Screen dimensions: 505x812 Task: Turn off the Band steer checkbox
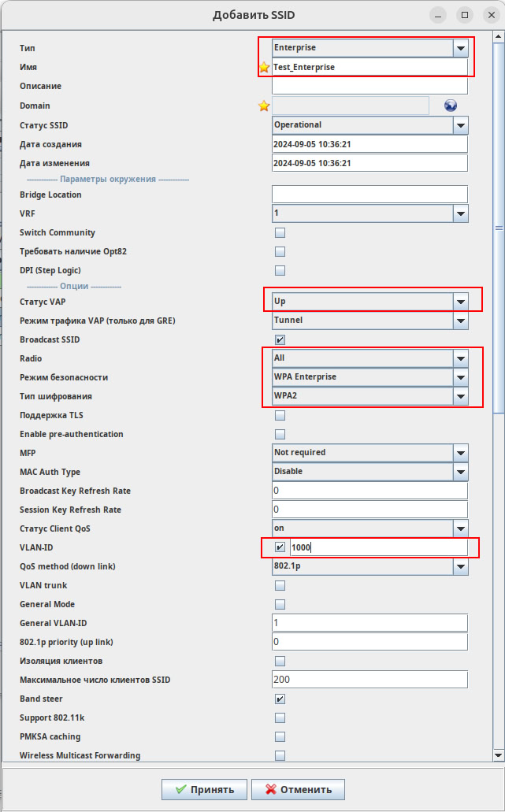(280, 699)
